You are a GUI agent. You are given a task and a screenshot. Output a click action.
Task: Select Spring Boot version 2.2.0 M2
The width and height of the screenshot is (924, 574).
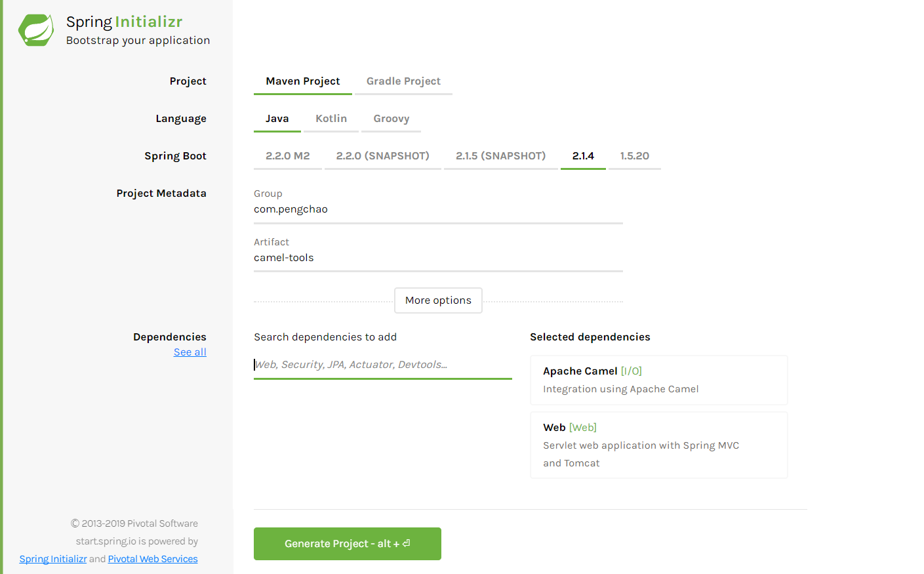point(287,155)
